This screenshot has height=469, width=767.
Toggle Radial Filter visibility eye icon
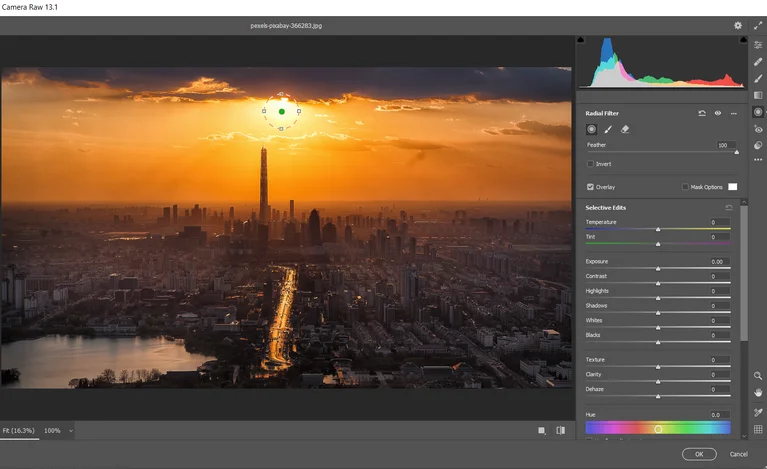718,113
